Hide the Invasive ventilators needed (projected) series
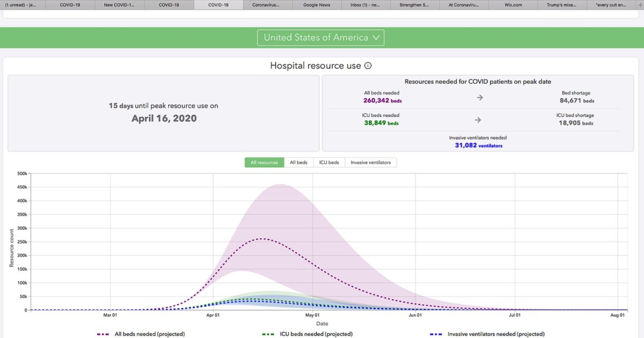Screen dimensions: 644x338 click(x=496, y=334)
